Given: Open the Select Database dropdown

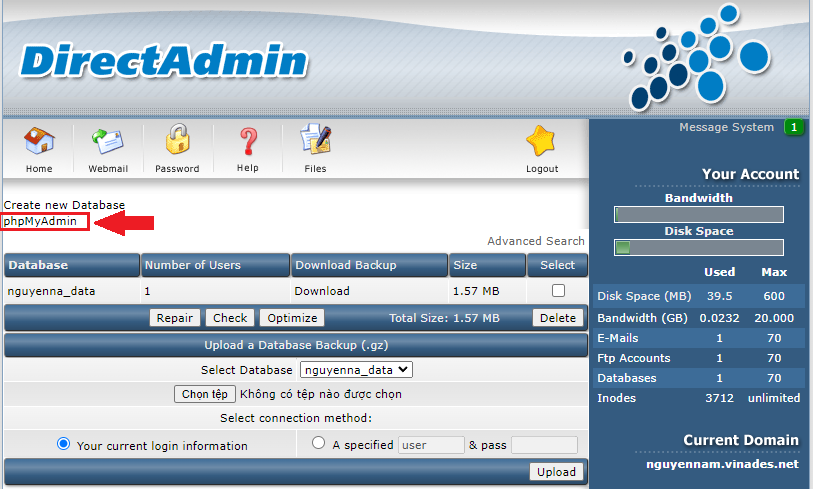Looking at the screenshot, I should tap(356, 370).
